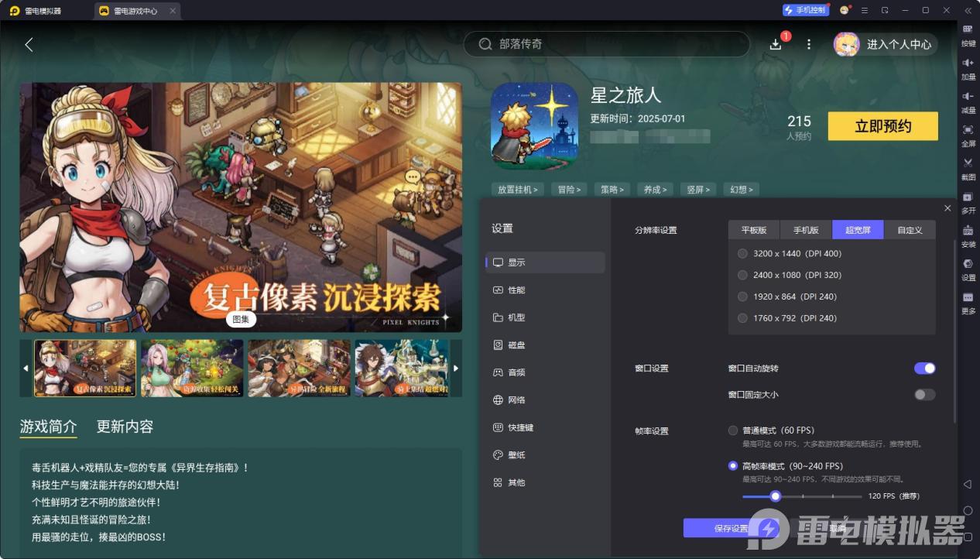Switch to 平板版 resolution tab
The image size is (980, 559).
pyautogui.click(x=754, y=230)
